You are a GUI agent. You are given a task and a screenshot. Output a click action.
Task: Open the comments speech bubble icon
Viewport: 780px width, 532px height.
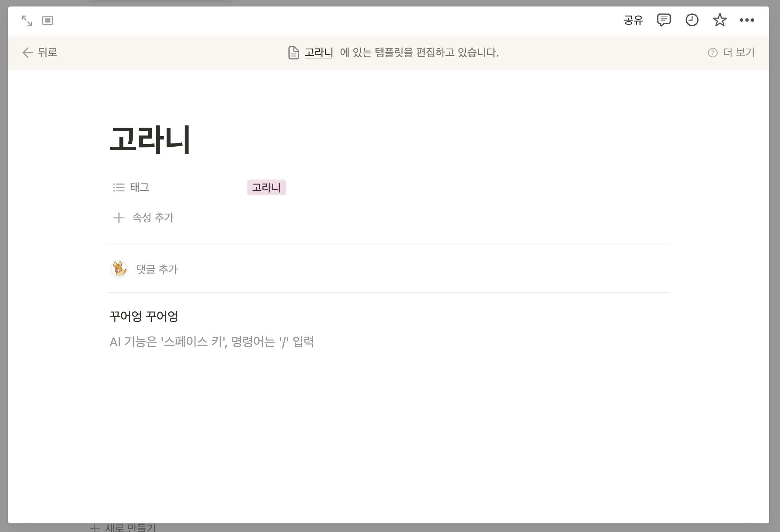point(664,20)
